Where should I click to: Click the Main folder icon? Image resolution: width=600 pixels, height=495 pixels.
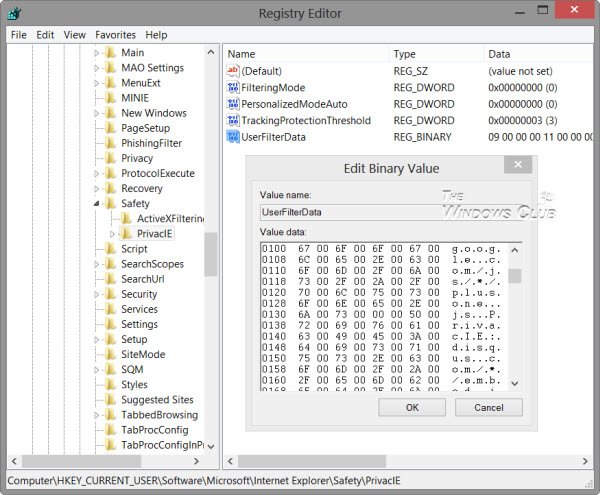pyautogui.click(x=111, y=52)
